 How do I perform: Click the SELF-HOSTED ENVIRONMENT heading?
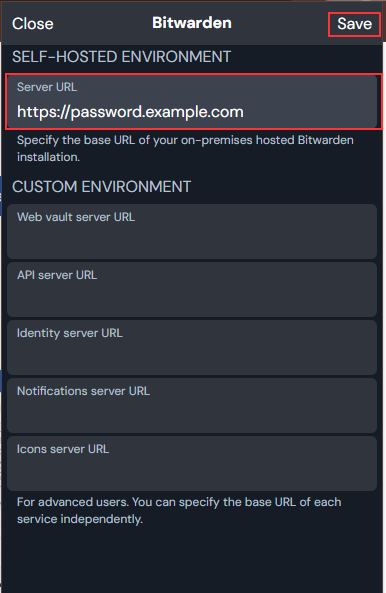pyautogui.click(x=121, y=57)
